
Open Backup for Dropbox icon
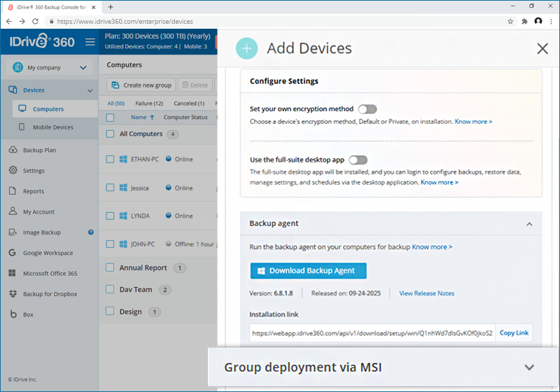(x=13, y=293)
